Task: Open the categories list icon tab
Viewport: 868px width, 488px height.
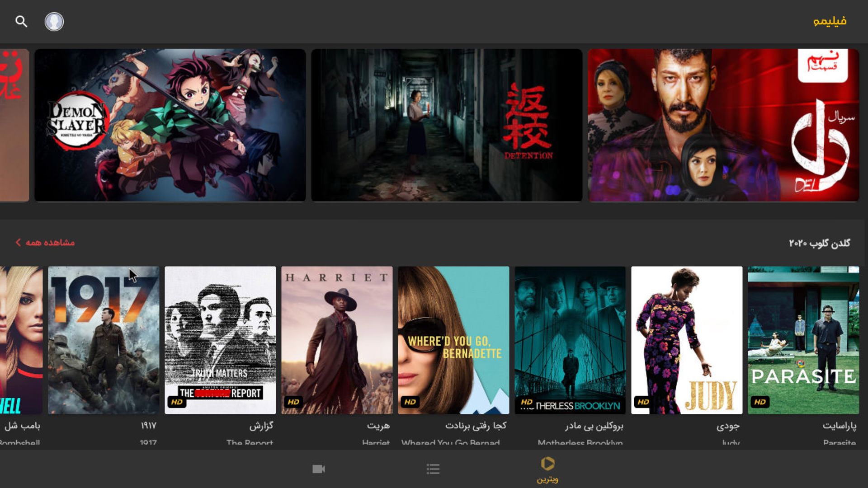Action: tap(433, 469)
